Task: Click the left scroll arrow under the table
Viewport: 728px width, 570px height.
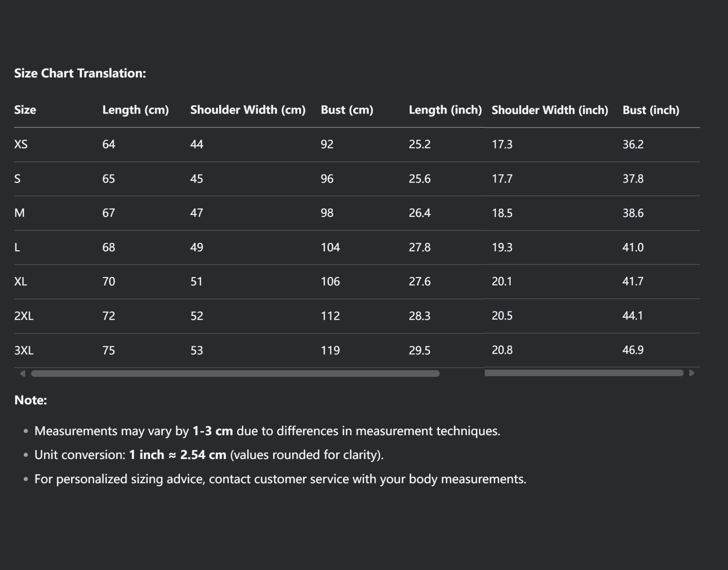Action: pyautogui.click(x=23, y=373)
